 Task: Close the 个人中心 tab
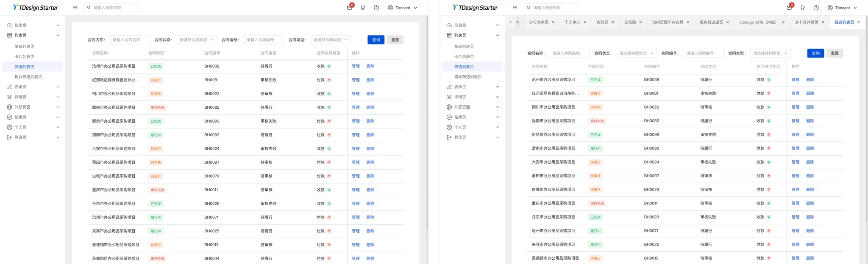tap(585, 22)
